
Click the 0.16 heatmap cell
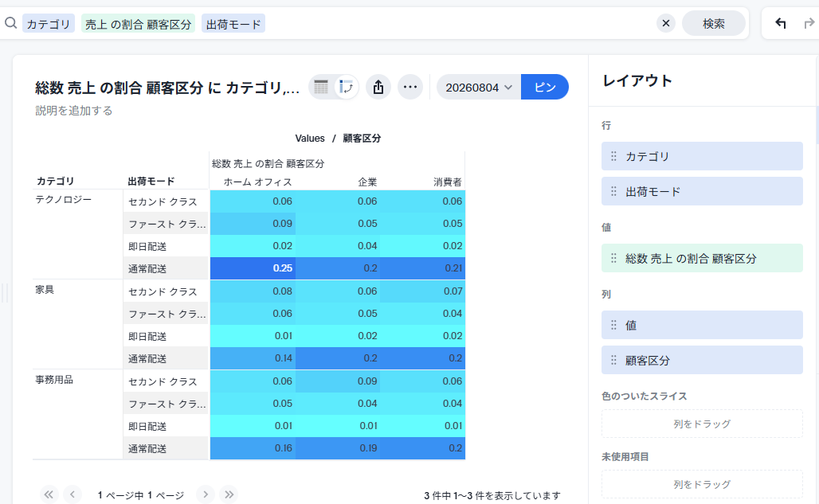253,448
